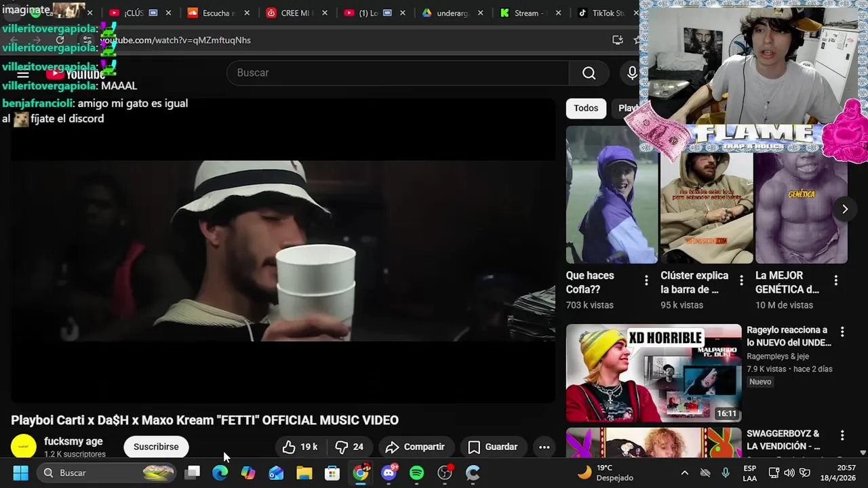Screen dimensions: 868x488
Task: Click the video player showing FETTI
Action: tap(283, 250)
